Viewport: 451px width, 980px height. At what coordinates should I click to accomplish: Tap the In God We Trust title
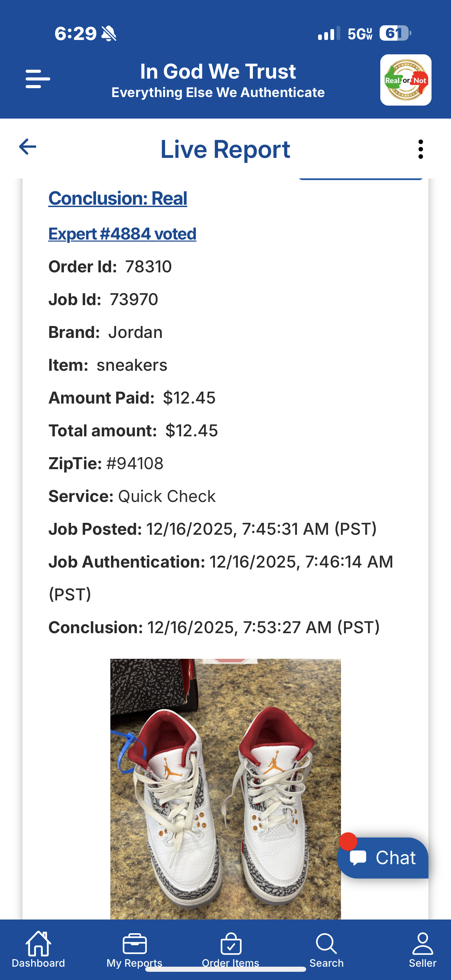[x=218, y=71]
